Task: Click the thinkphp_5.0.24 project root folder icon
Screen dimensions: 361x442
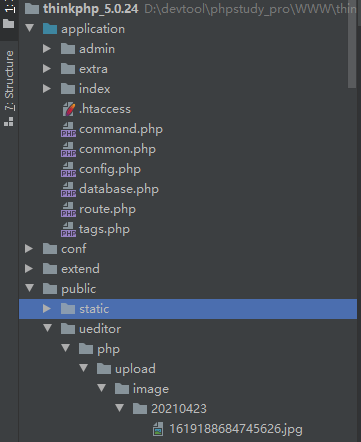Action: tap(32, 9)
